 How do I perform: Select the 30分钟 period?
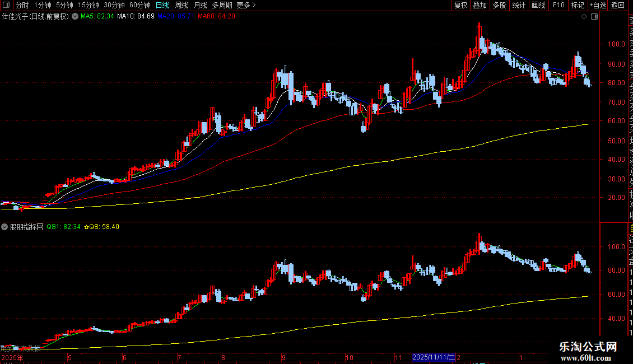pos(114,5)
